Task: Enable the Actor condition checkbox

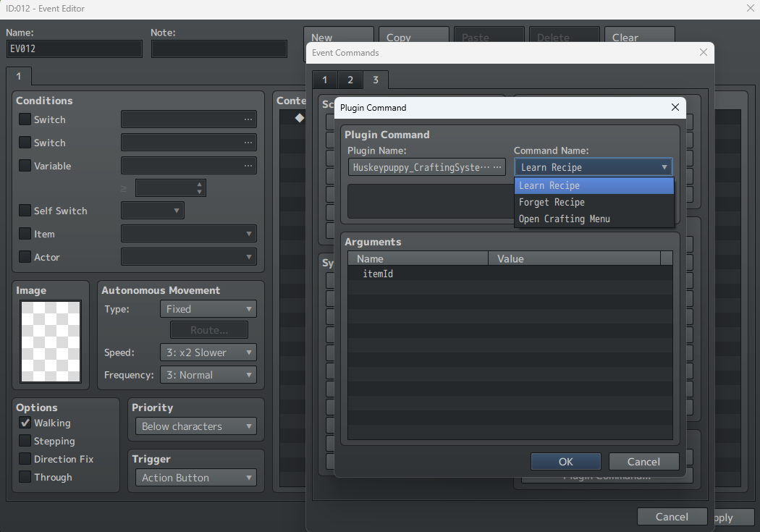Action: click(25, 257)
